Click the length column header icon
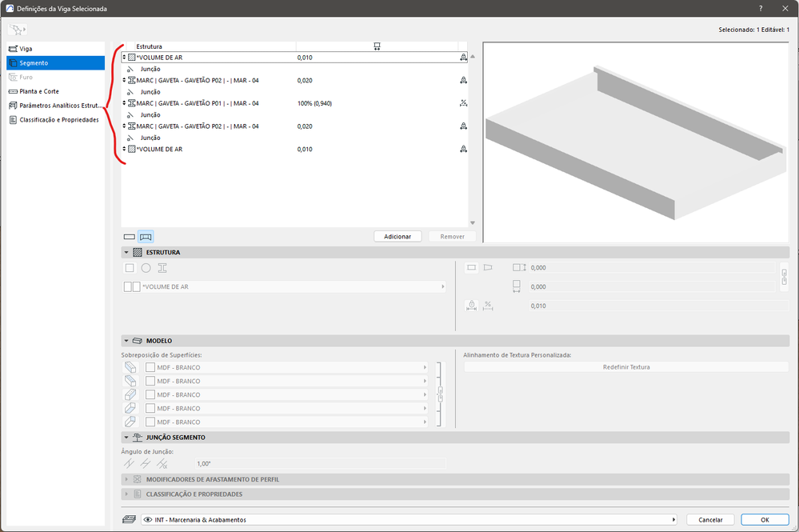The height and width of the screenshot is (532, 799). click(377, 46)
